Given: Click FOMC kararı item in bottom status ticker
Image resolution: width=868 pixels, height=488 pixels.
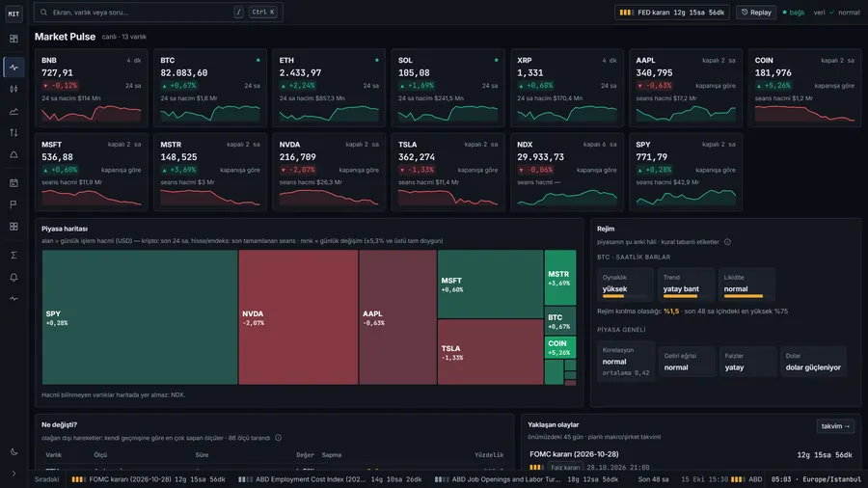Looking at the screenshot, I should tap(149, 479).
